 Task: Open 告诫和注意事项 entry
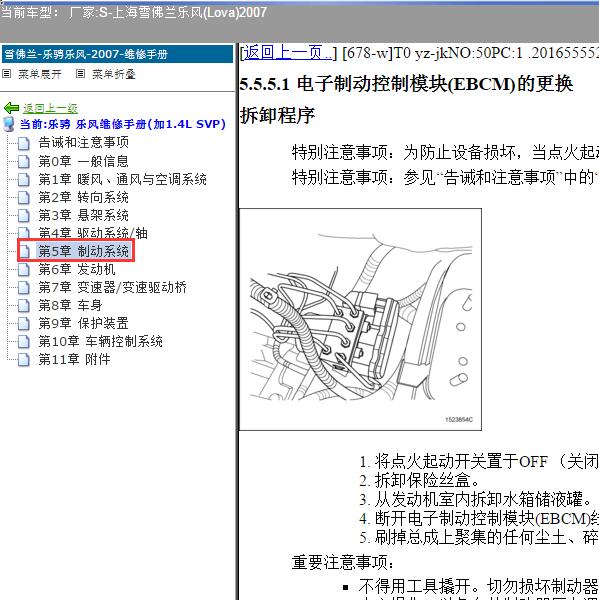pyautogui.click(x=83, y=142)
